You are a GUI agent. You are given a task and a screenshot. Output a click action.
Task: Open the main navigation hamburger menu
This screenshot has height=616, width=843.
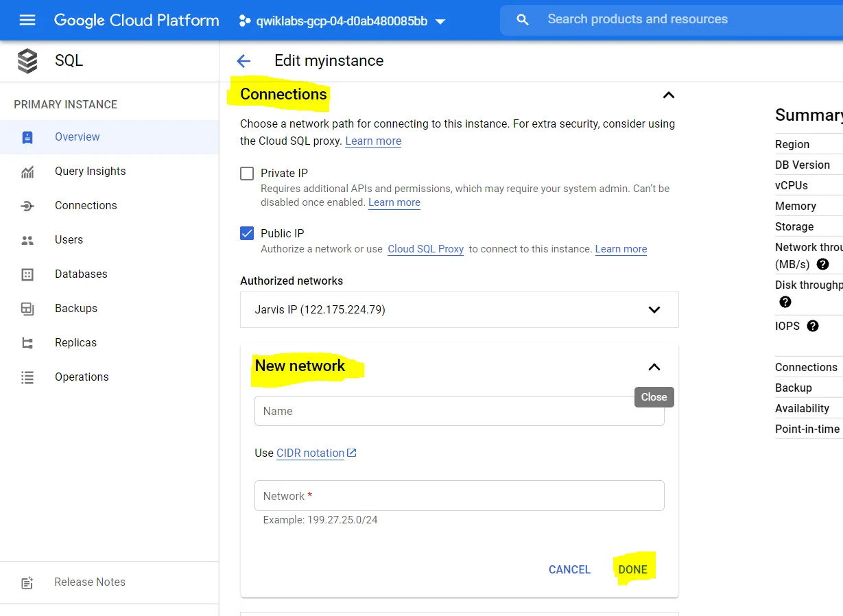pyautogui.click(x=27, y=21)
